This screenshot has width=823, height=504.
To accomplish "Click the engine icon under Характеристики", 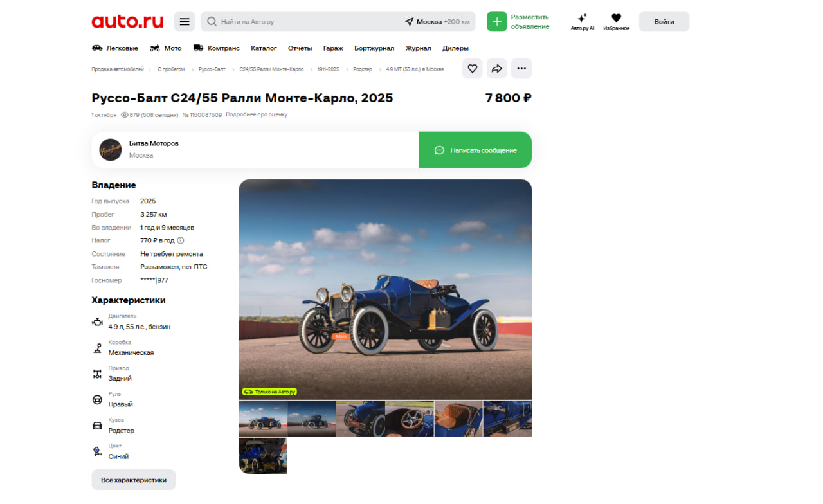I will pos(97,322).
